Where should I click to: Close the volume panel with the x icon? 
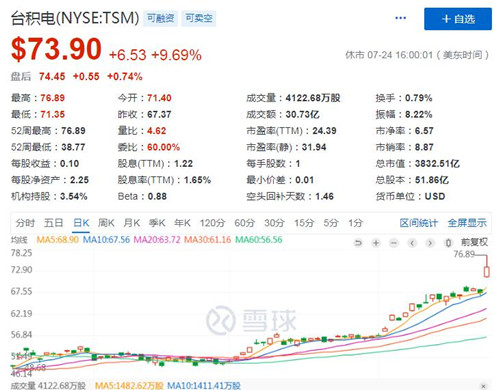click(483, 386)
